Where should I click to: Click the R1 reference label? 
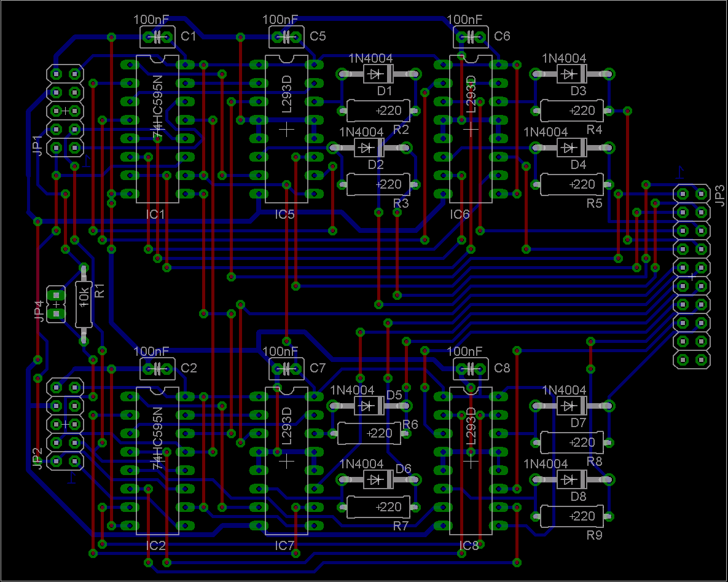[x=100, y=290]
